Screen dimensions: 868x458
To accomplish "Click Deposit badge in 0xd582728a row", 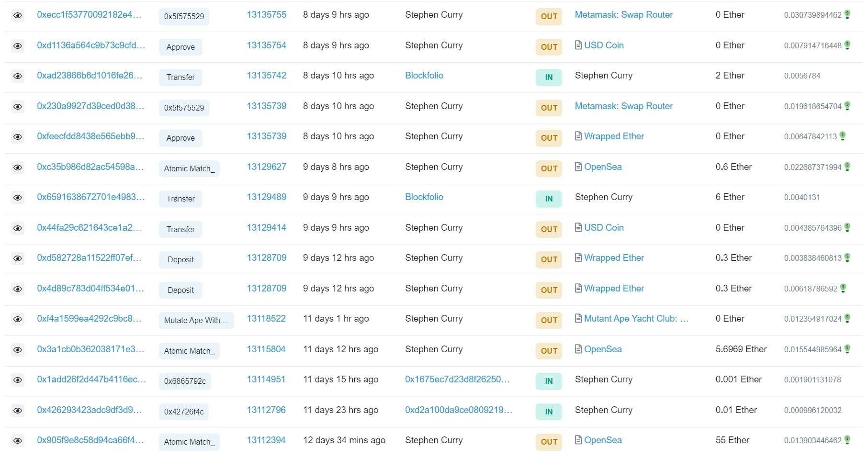I will (180, 260).
